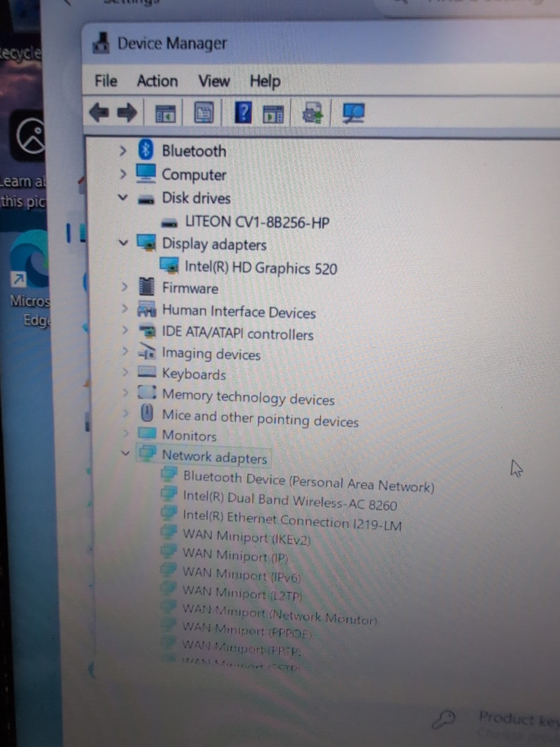Open the Properties toolbar icon
Screen dimensions: 560x747
click(x=203, y=113)
